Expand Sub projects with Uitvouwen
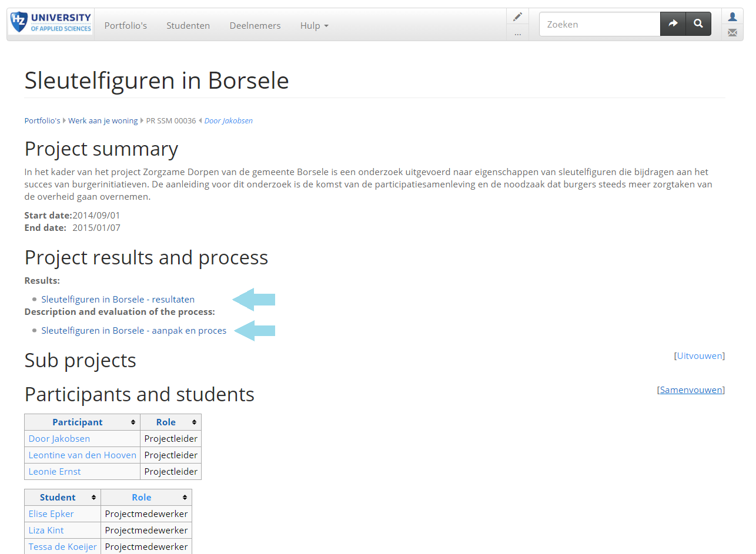Screen dimensions: 756x554 (x=699, y=355)
